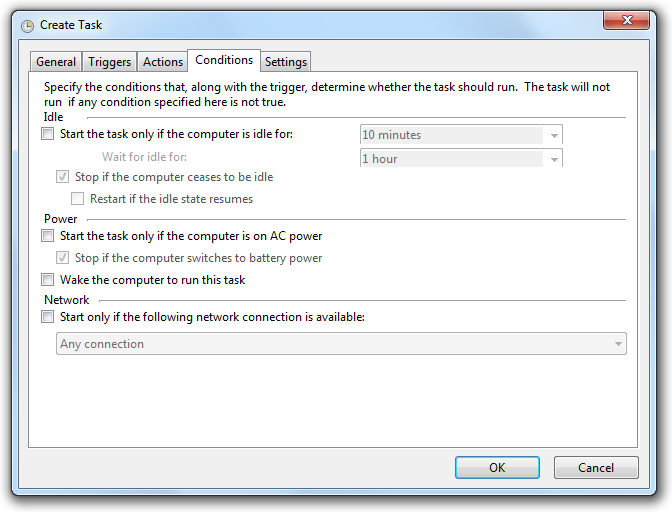Viewport: 672px width, 512px height.
Task: Switch to the General tab
Action: [x=56, y=62]
